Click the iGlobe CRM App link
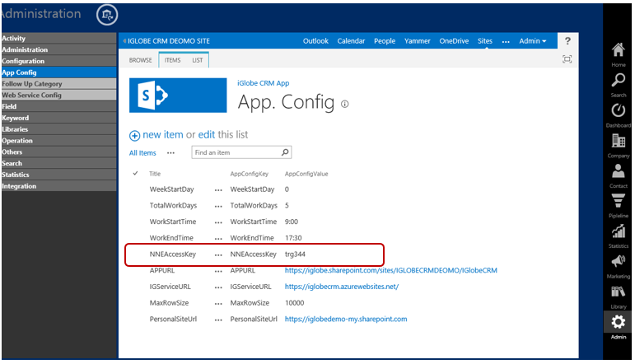635x364 pixels. (264, 83)
